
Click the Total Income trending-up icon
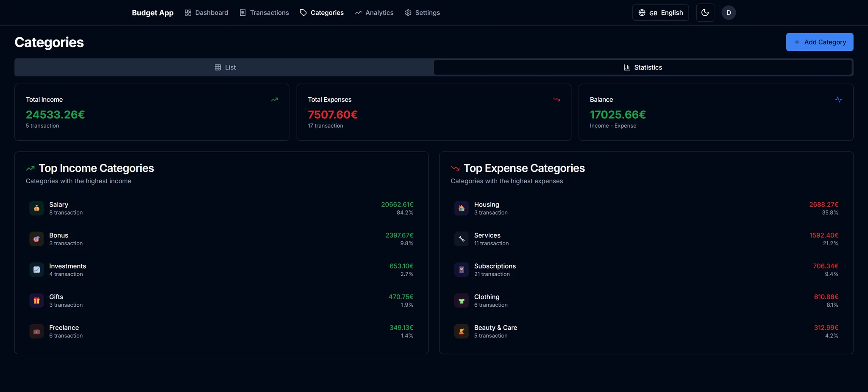tap(274, 100)
